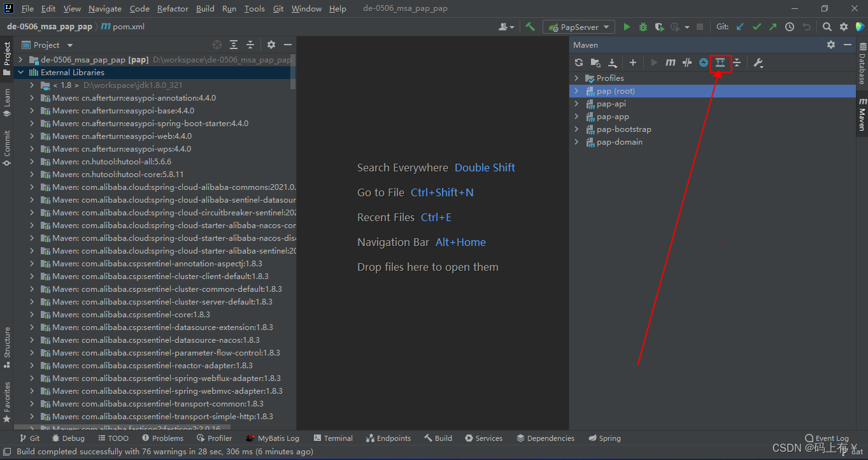Open Services tool window tab

tap(483, 438)
